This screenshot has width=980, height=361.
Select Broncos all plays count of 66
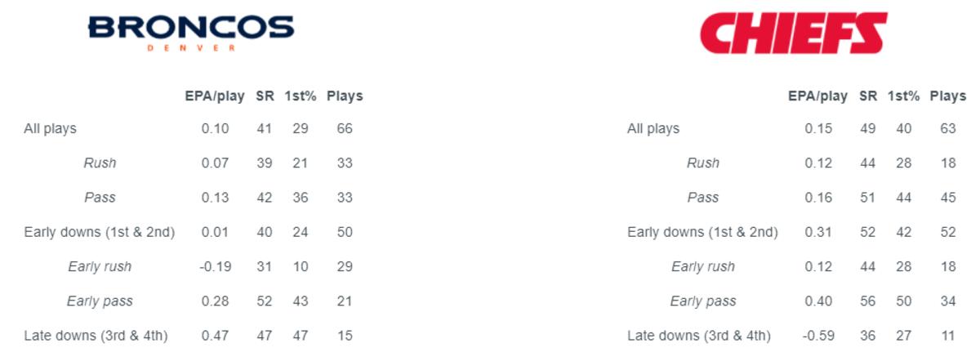[345, 128]
